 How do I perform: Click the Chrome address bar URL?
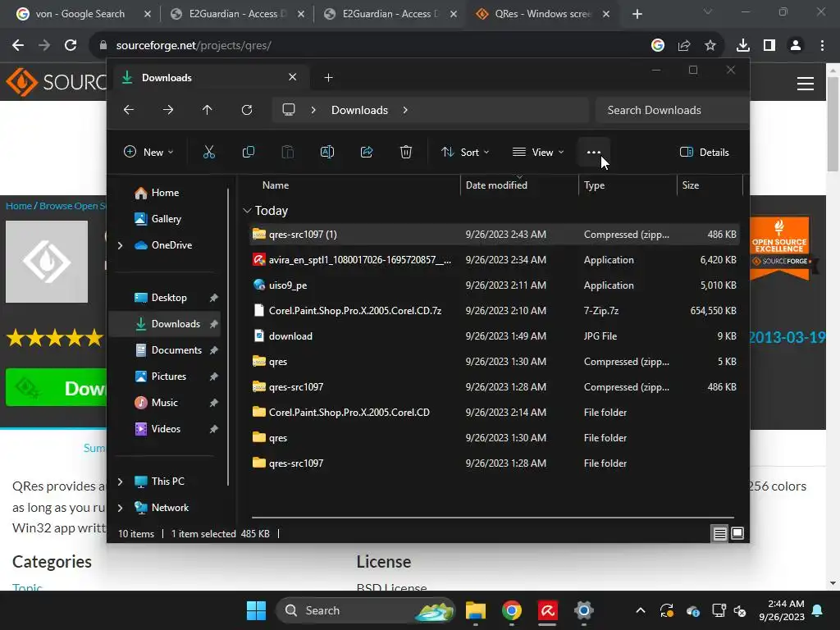tap(194, 46)
